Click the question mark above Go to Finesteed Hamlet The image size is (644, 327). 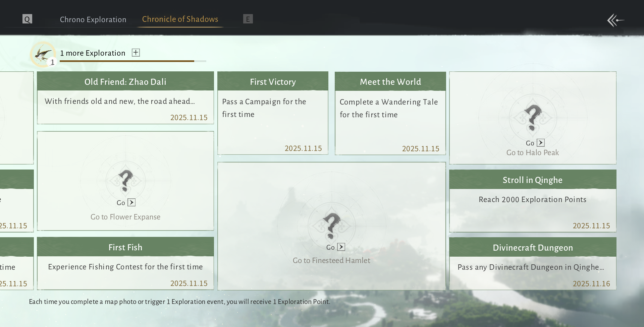[x=331, y=225]
